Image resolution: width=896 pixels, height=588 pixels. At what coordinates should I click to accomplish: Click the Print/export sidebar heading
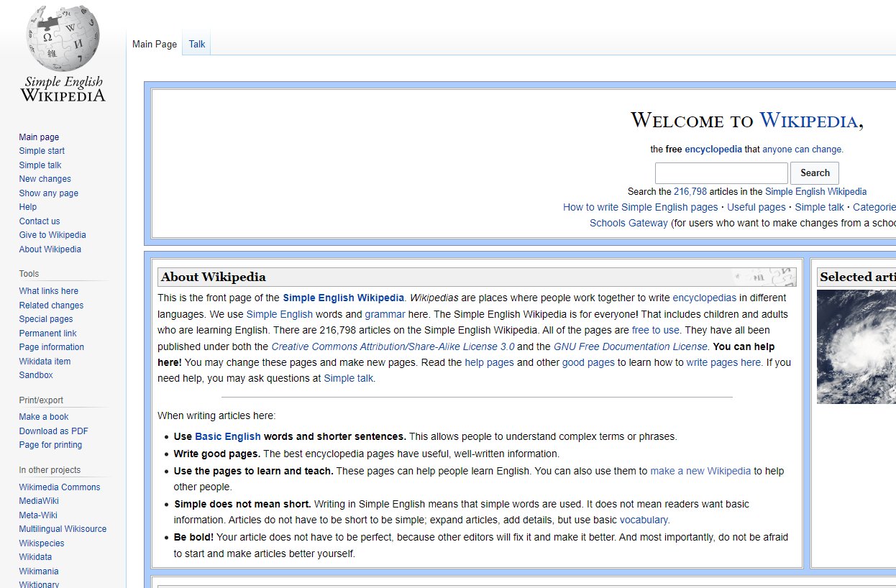pyautogui.click(x=41, y=400)
